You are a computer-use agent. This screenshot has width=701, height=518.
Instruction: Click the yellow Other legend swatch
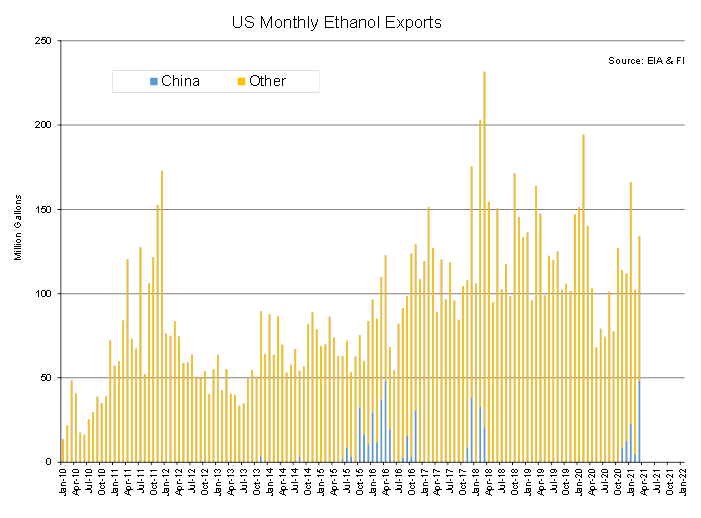(x=241, y=81)
